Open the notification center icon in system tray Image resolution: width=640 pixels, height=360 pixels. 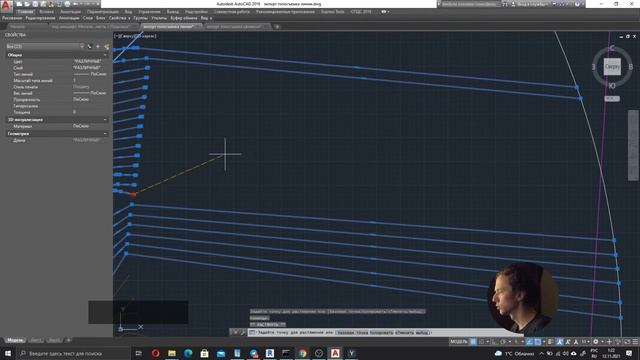coord(629,353)
